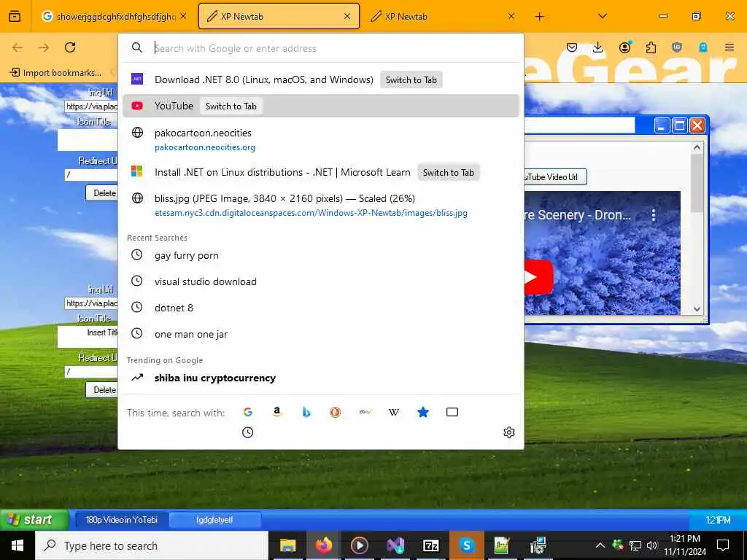Select the active XP Newtab tab

pyautogui.click(x=279, y=16)
